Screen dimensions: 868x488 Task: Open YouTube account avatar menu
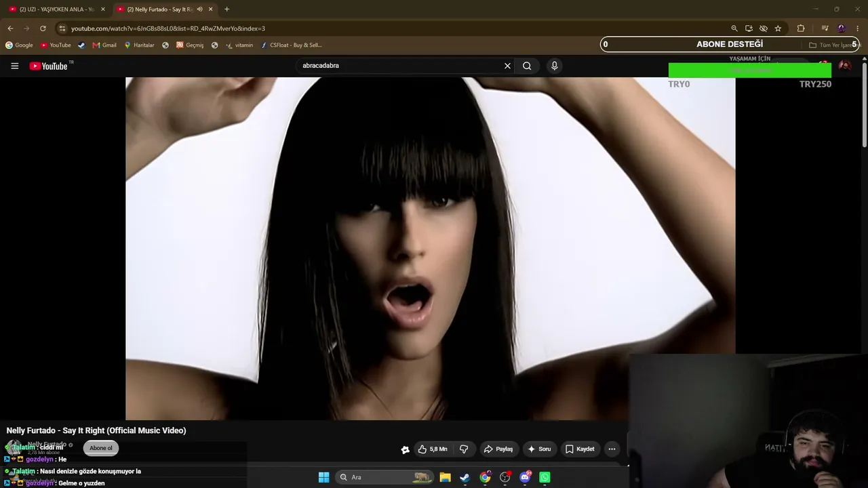coord(845,66)
